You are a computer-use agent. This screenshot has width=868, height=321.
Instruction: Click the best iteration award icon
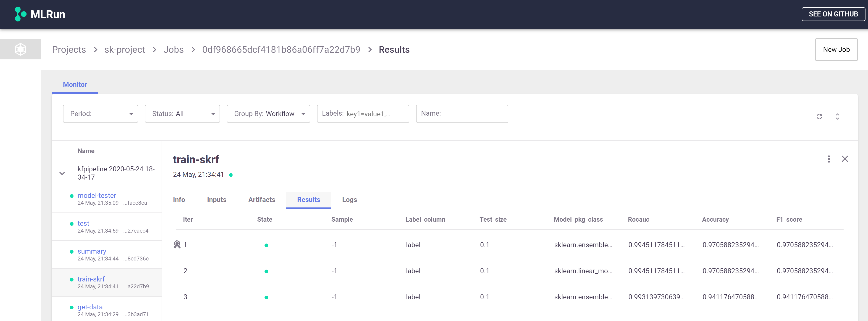click(177, 244)
